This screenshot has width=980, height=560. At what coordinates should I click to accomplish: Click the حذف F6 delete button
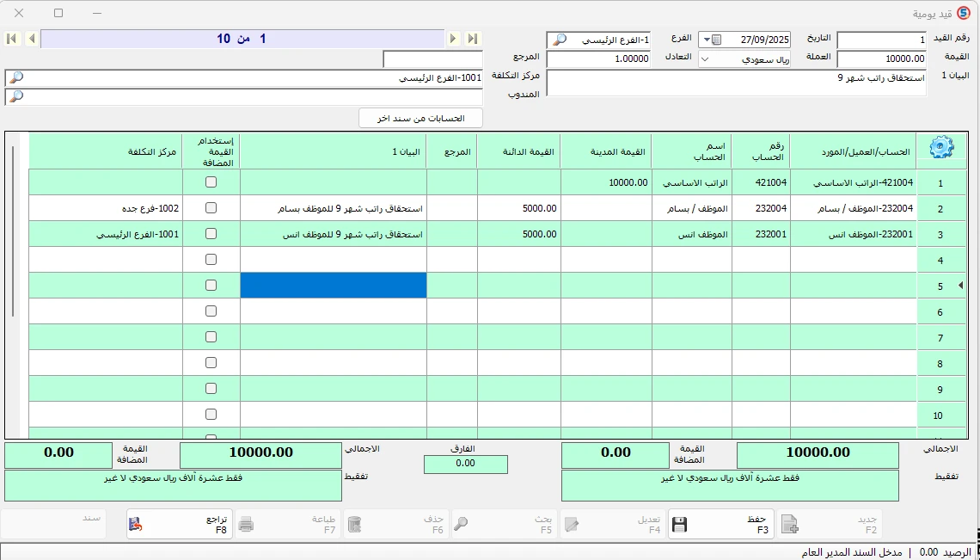point(396,524)
